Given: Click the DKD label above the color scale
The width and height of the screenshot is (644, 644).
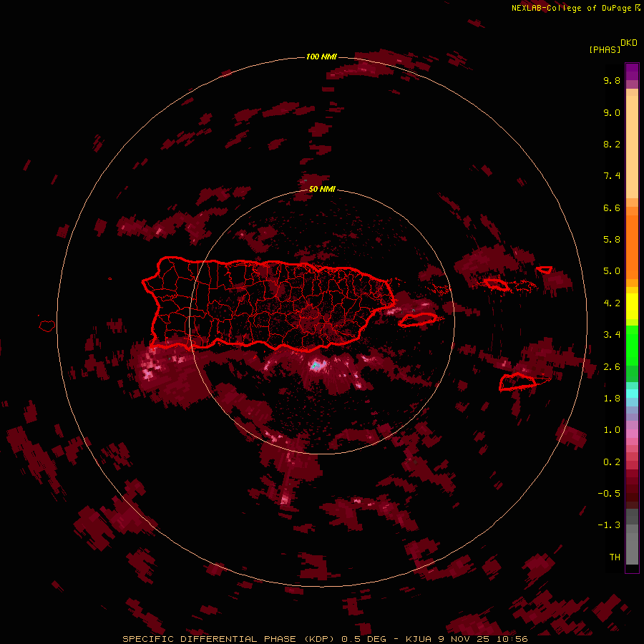Looking at the screenshot, I should [x=629, y=43].
